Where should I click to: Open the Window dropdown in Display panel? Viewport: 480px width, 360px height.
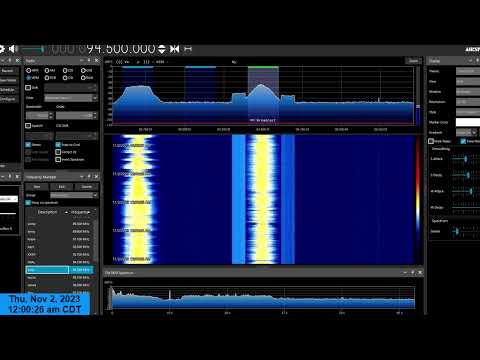point(468,92)
